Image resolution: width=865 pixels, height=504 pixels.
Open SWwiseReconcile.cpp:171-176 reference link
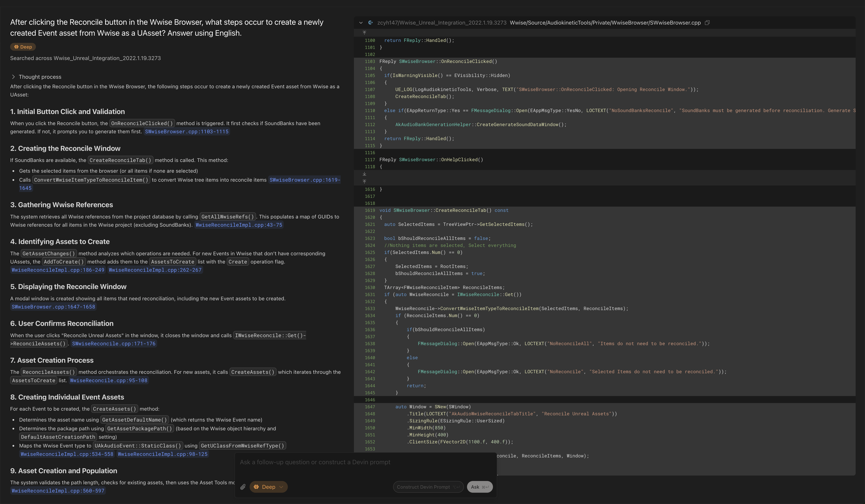(x=114, y=344)
